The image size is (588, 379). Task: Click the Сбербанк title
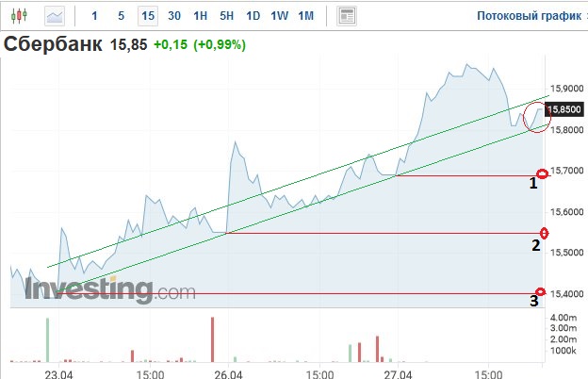[53, 44]
